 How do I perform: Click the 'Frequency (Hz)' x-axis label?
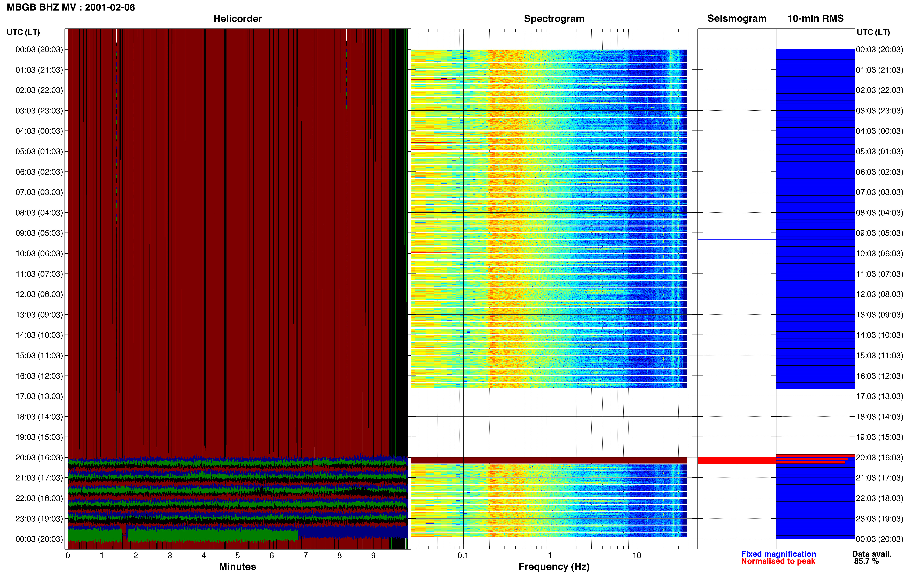click(x=554, y=566)
